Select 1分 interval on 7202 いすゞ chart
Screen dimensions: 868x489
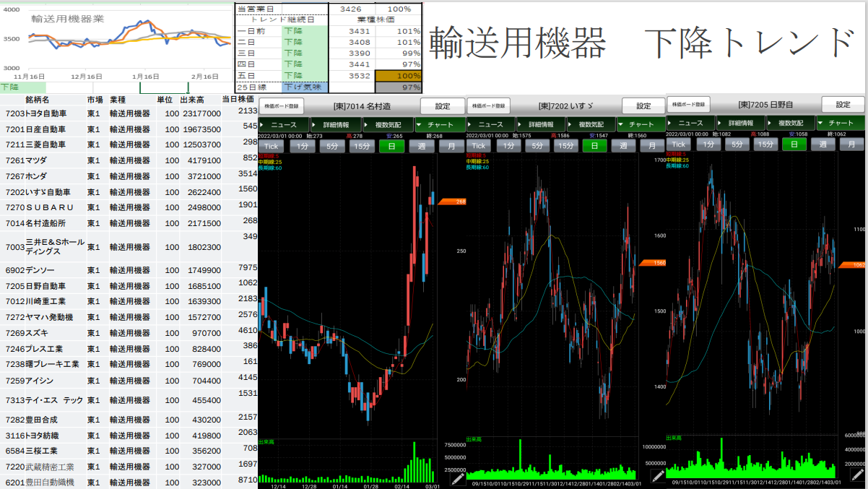click(x=508, y=145)
